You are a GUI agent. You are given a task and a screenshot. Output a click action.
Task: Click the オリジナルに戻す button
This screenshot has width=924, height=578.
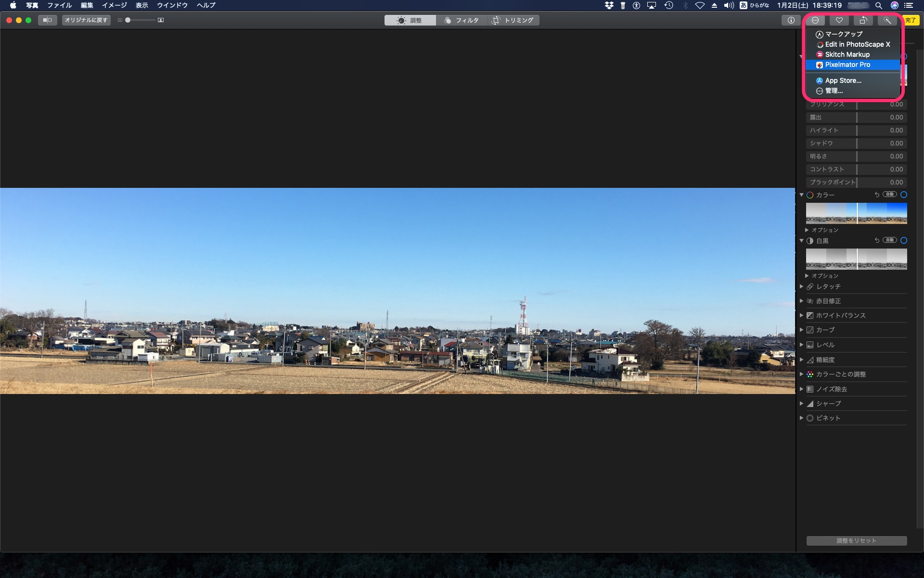pyautogui.click(x=86, y=20)
